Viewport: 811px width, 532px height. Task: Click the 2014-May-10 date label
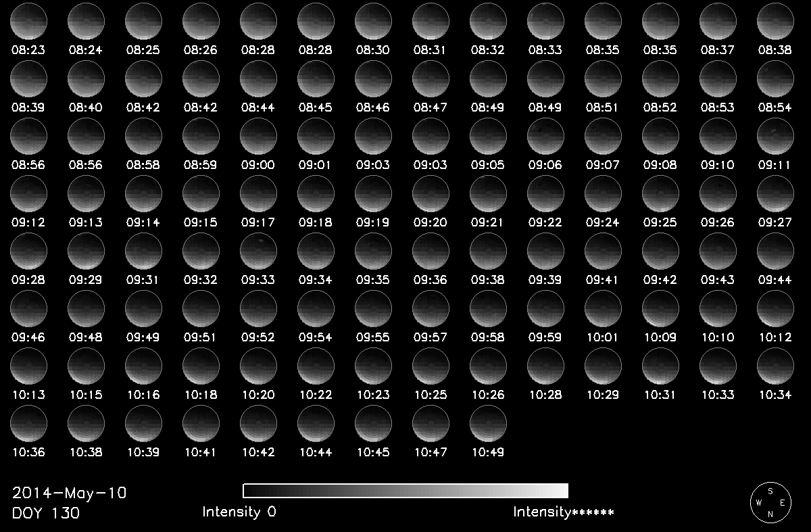[69, 493]
